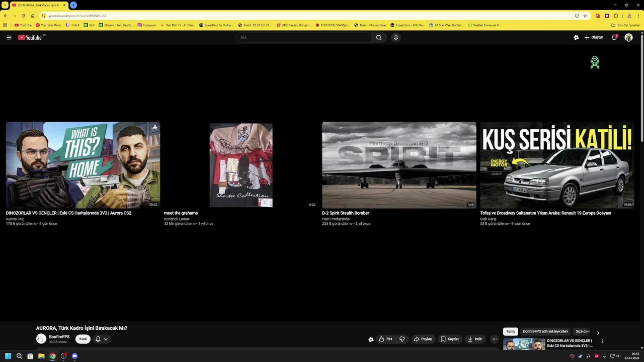Click the Aurora CS2 channel name
The width and height of the screenshot is (644, 362).
click(x=15, y=219)
